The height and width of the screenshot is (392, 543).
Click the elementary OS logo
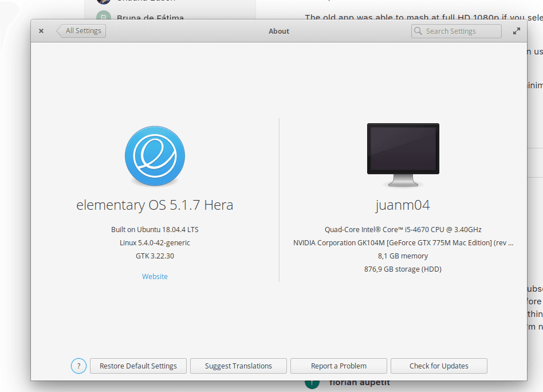(155, 156)
